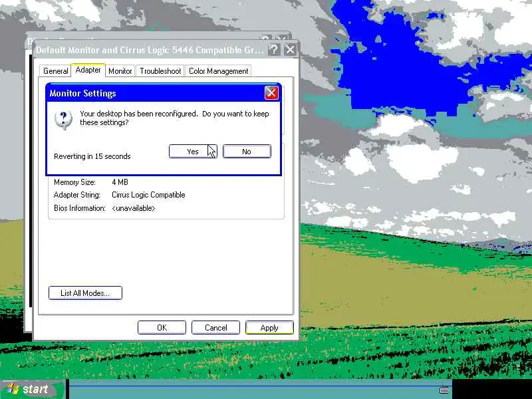532x399 pixels.
Task: Click the question mark icon in Monitor Settings
Action: 63,120
